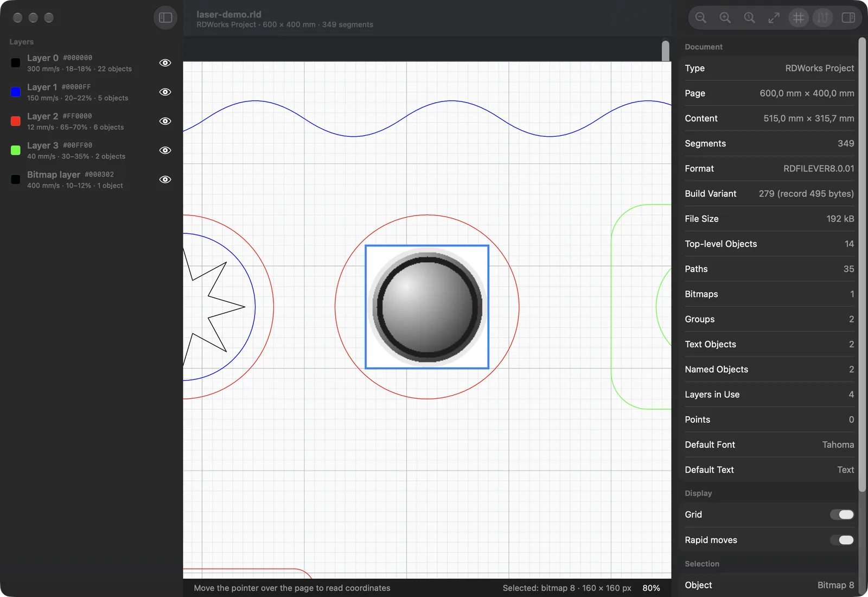Click the black Layer 0 color swatch

(x=16, y=63)
